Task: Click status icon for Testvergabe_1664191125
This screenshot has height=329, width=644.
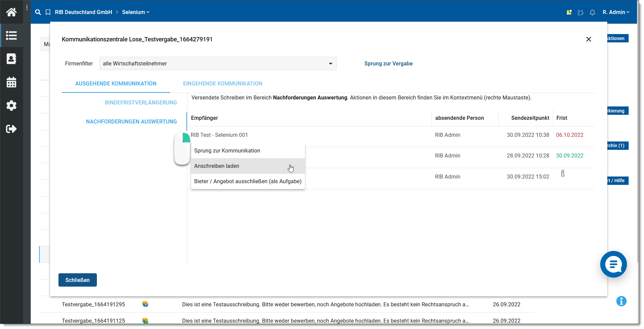Action: [x=145, y=321]
